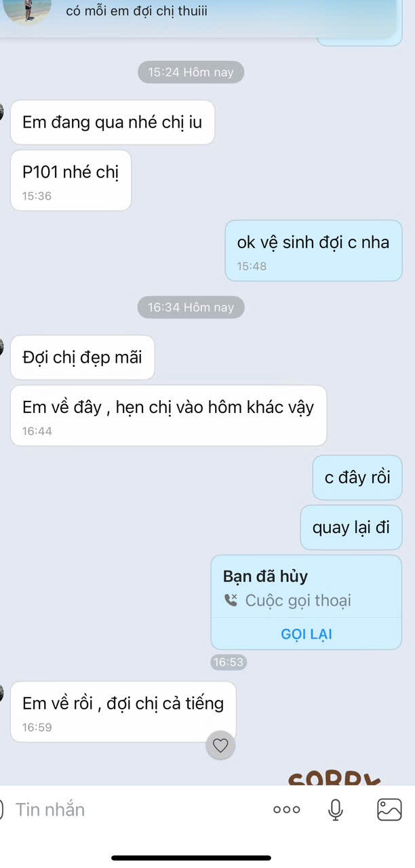
Task: Tap the heart reaction icon under last message
Action: point(220,746)
